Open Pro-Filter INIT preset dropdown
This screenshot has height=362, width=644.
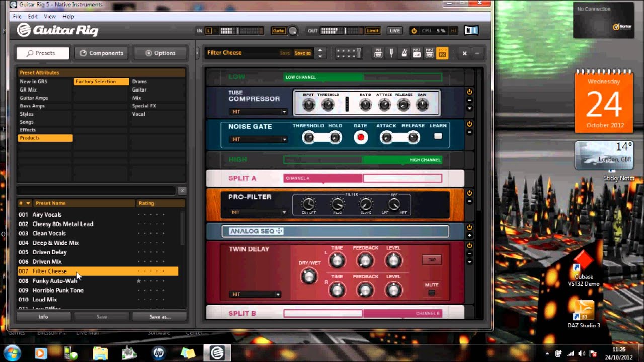[x=258, y=212]
